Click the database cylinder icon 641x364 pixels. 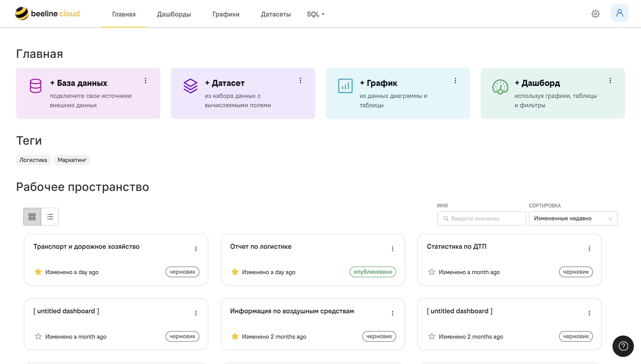[36, 86]
